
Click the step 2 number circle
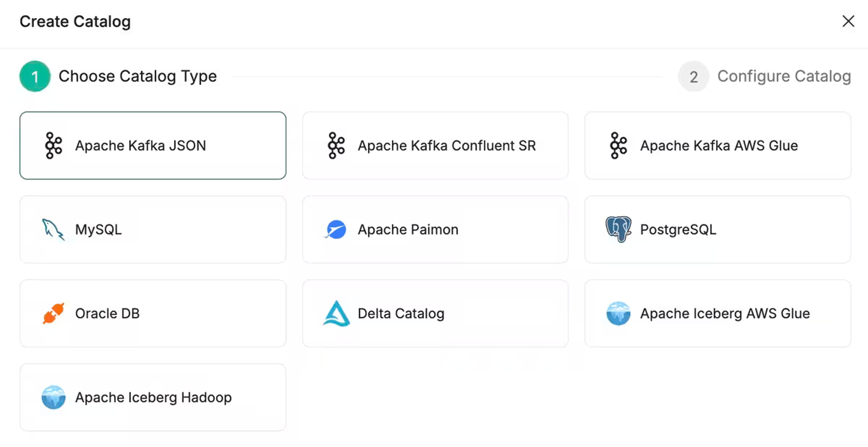[x=693, y=76]
